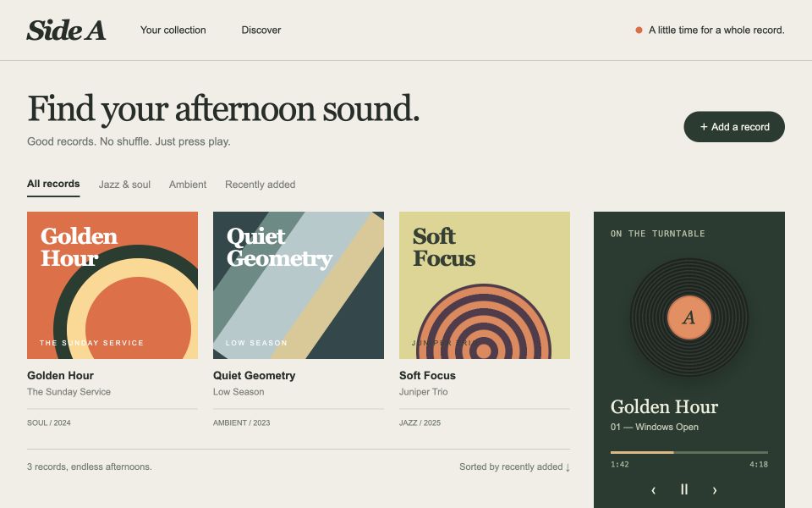Seek on the track progress bar
812x508 pixels.
(689, 452)
